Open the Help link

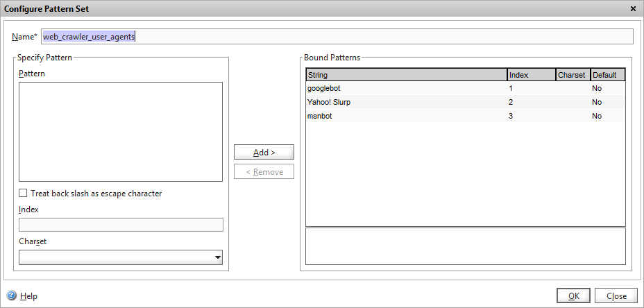pos(28,296)
